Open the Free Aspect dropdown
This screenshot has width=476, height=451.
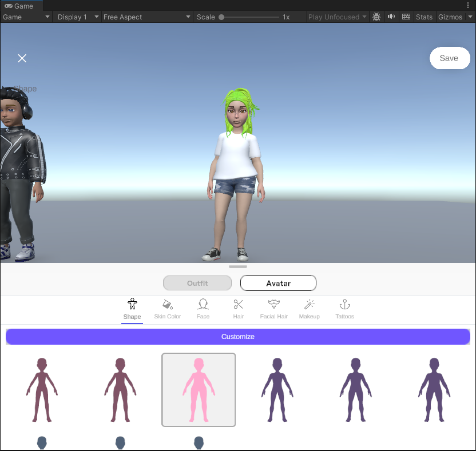tap(146, 17)
